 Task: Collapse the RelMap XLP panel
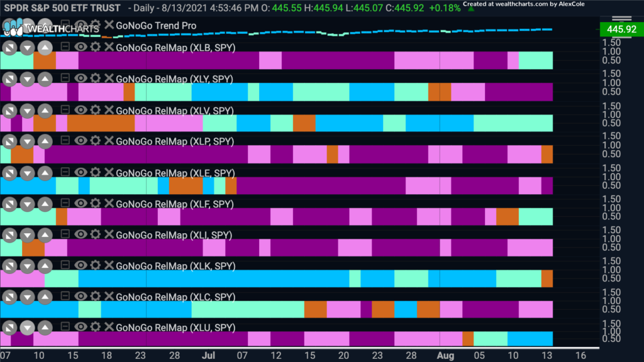pyautogui.click(x=65, y=140)
